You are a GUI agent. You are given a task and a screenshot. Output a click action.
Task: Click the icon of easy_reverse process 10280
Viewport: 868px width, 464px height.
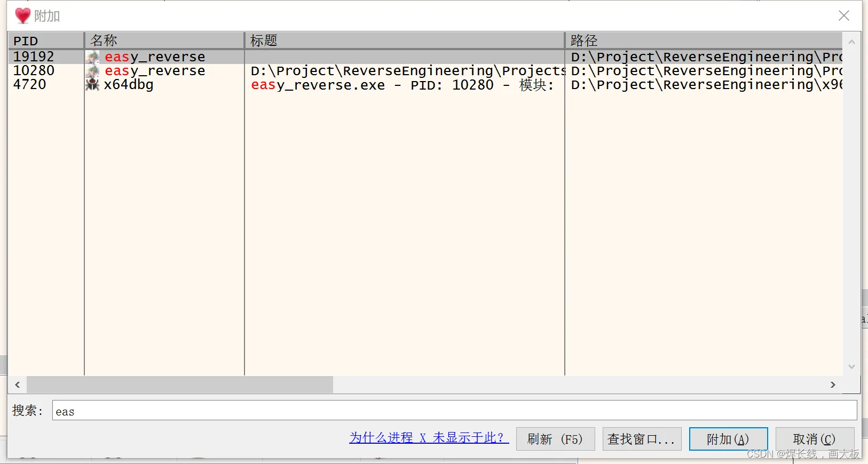(93, 71)
